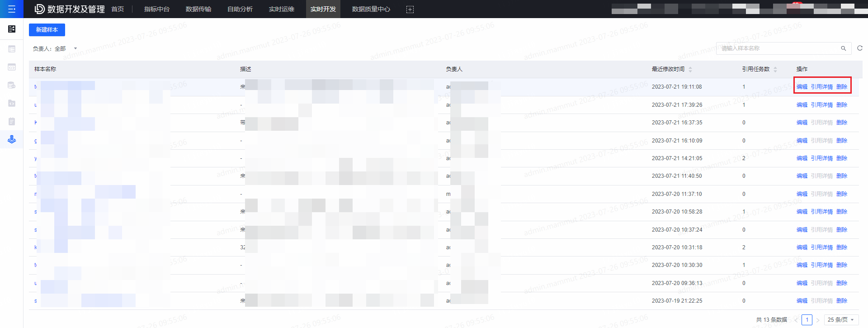Image resolution: width=868 pixels, height=328 pixels.
Task: Click the 描述 column header
Action: click(x=245, y=69)
